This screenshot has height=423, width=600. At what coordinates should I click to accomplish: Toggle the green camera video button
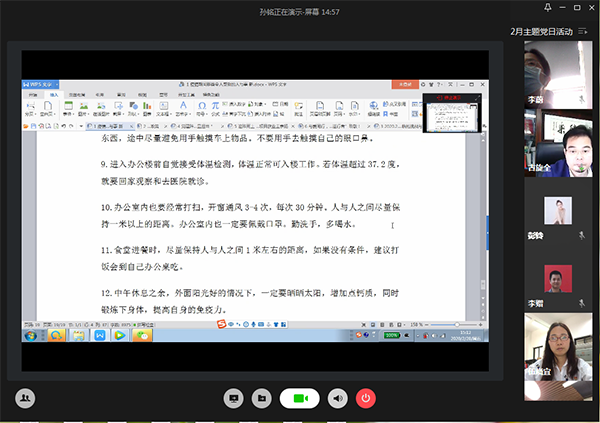click(297, 397)
